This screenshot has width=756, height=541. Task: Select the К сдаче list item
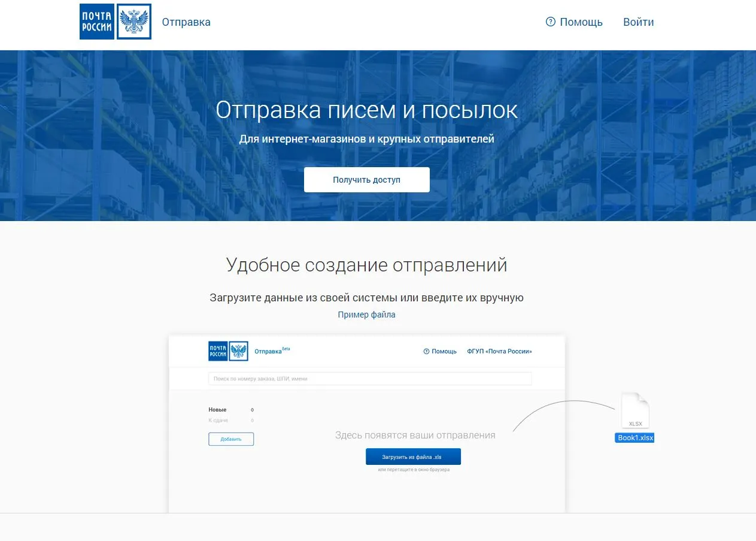coord(218,421)
